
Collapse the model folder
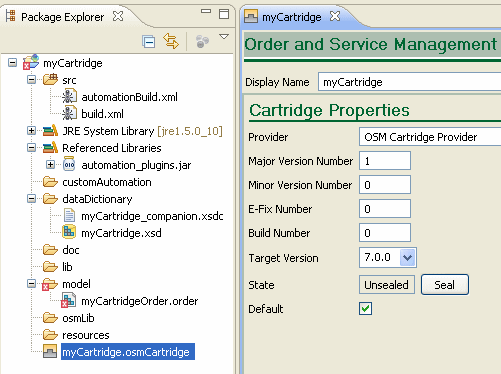[x=31, y=284]
